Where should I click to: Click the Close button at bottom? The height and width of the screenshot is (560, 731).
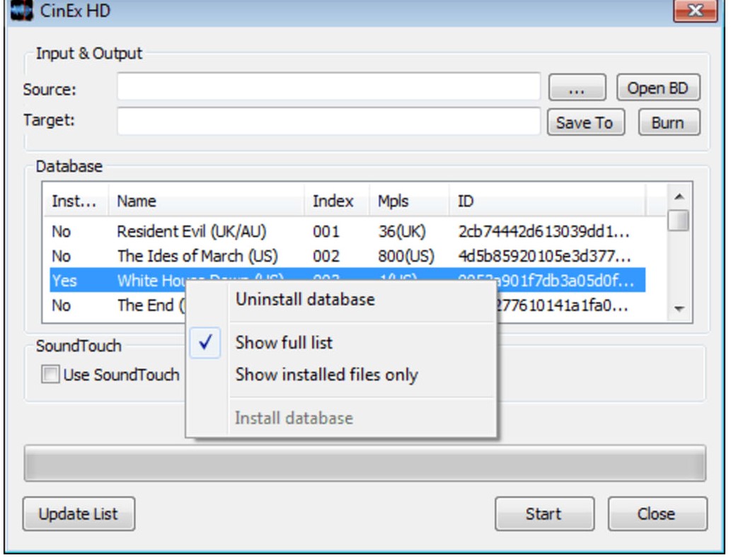coord(657,514)
